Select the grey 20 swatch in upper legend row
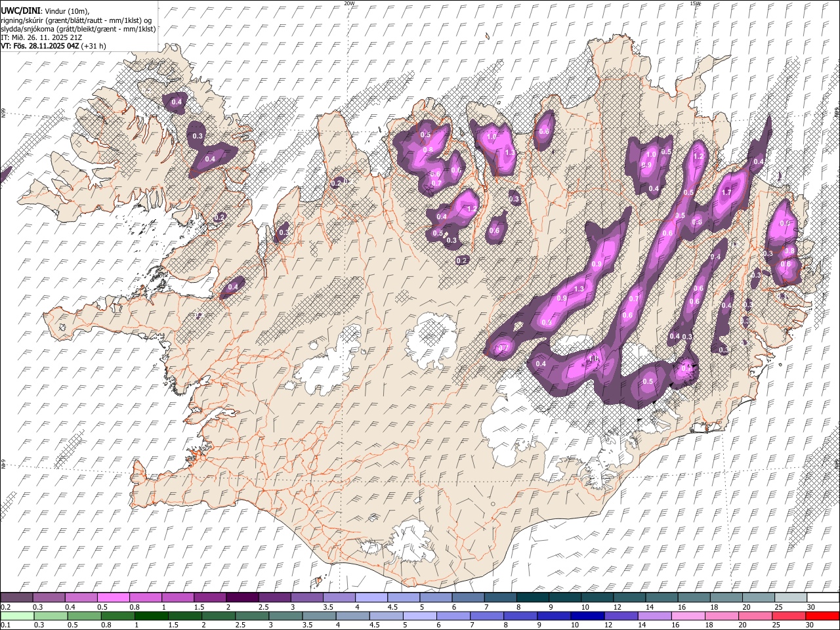840x630 pixels. pyautogui.click(x=759, y=597)
